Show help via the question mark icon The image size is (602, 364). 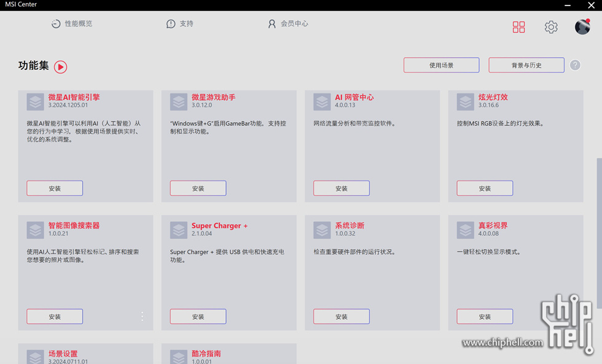575,65
